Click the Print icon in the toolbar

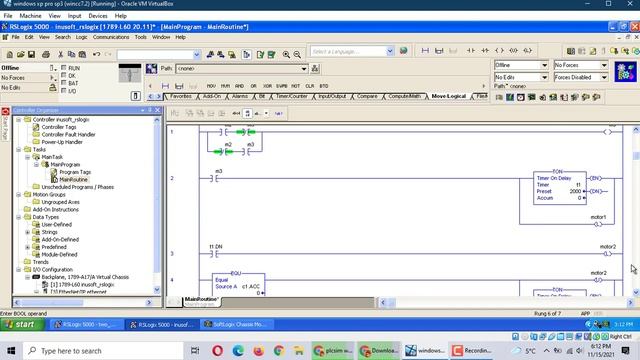pos(46,54)
